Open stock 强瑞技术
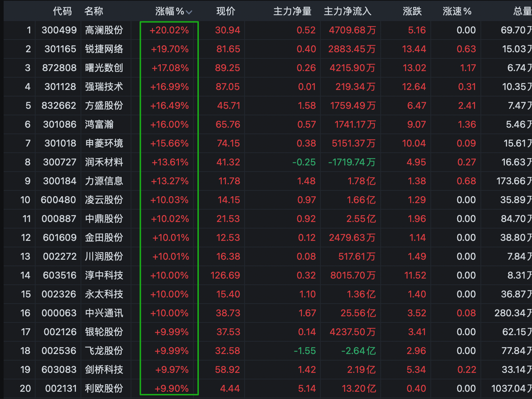Viewport: 532px width, 399px height. pyautogui.click(x=104, y=87)
